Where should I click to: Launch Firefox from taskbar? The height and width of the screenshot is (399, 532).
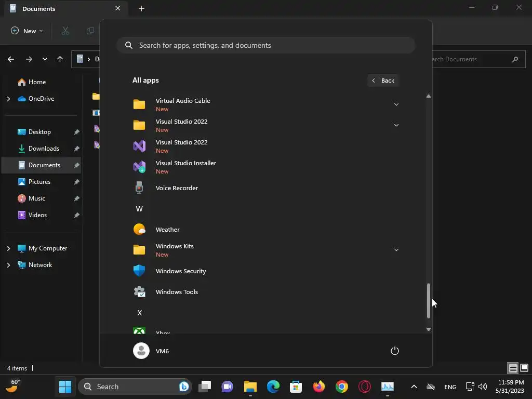pyautogui.click(x=319, y=387)
